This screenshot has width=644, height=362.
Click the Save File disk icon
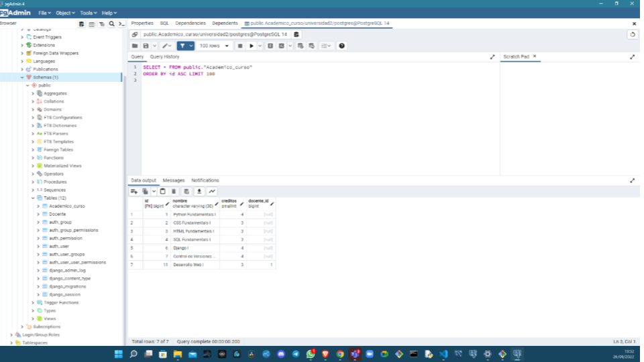pos(146,46)
